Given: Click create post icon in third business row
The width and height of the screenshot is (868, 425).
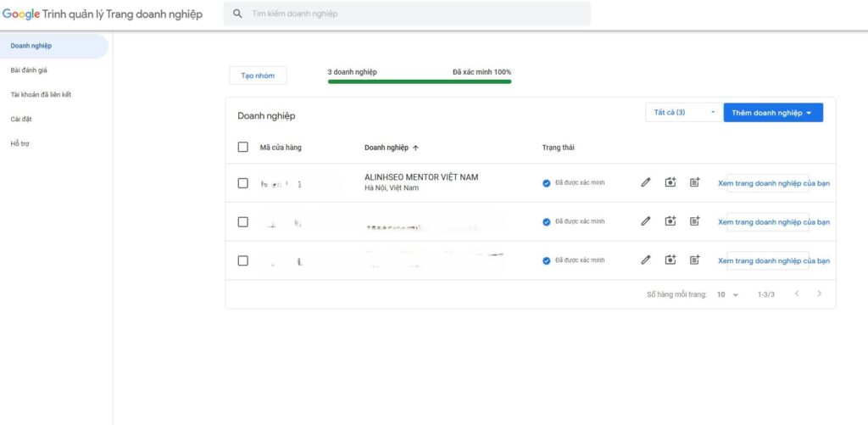Looking at the screenshot, I should [695, 260].
